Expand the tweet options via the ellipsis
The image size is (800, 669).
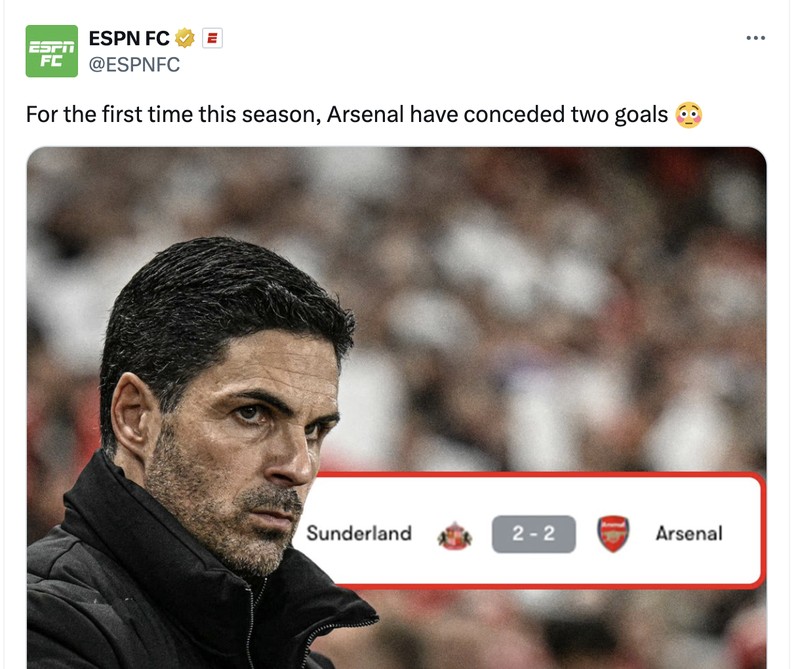(755, 37)
